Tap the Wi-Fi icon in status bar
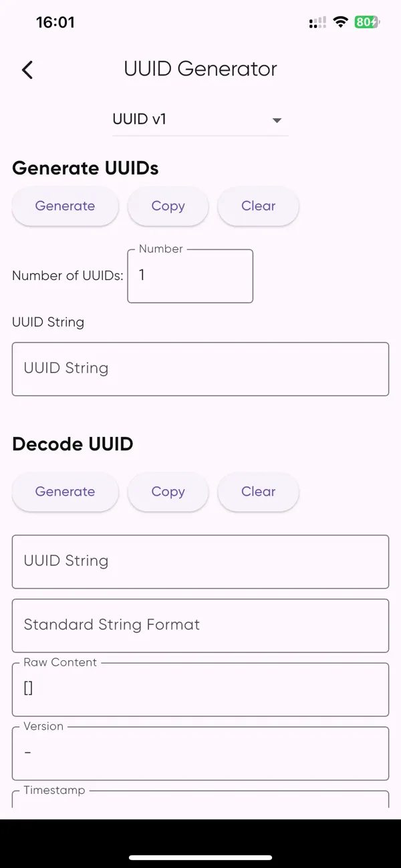This screenshot has width=401, height=868. click(340, 22)
